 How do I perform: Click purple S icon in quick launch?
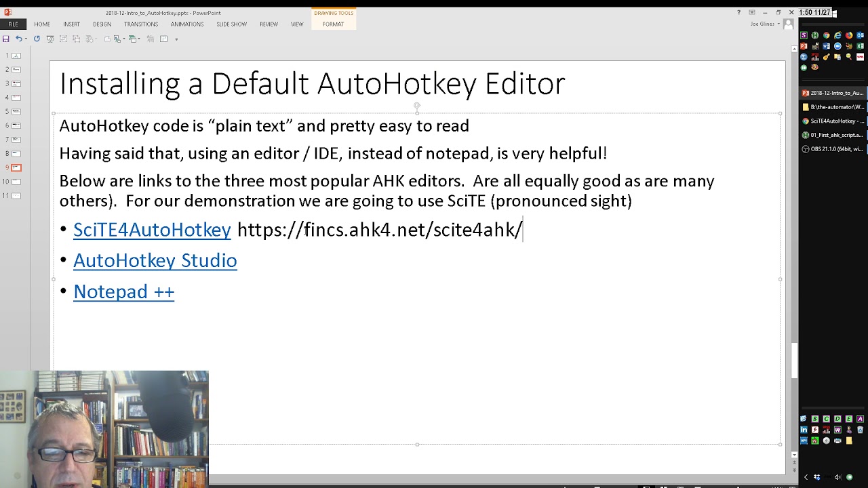point(804,35)
